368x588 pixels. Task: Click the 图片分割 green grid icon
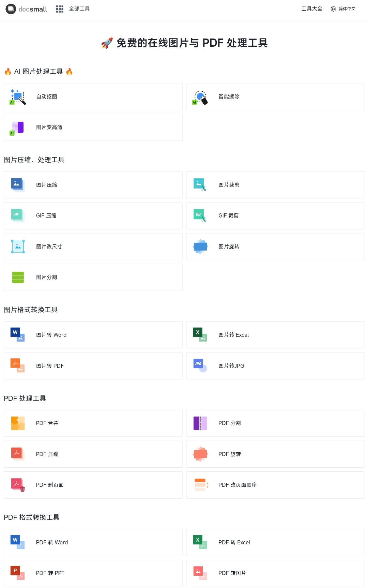(x=18, y=277)
